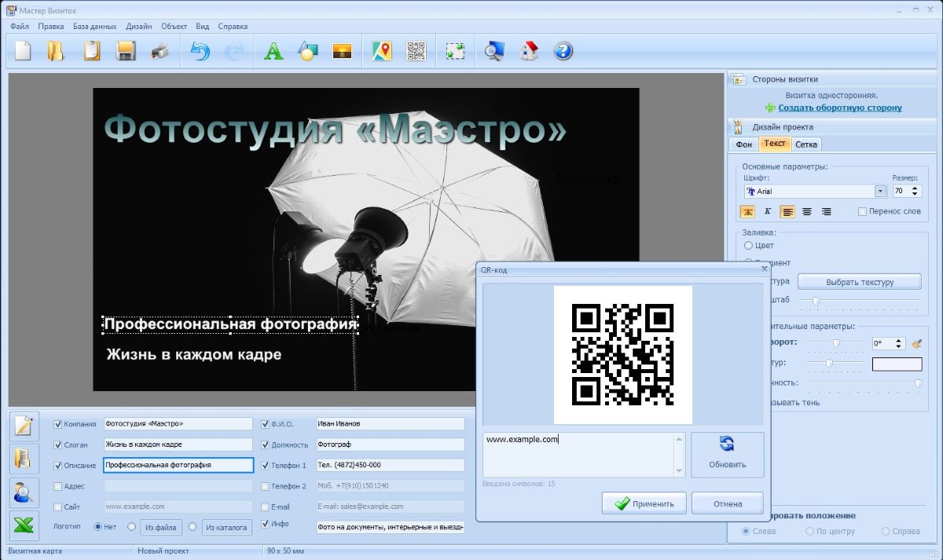Open the Arial font dropdown
The height and width of the screenshot is (560, 943).
(880, 192)
